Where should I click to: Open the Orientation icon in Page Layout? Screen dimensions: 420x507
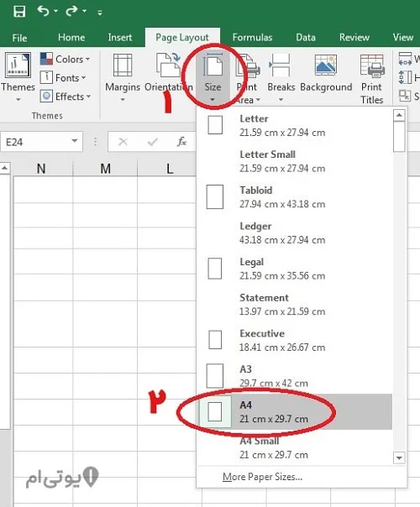pyautogui.click(x=168, y=65)
